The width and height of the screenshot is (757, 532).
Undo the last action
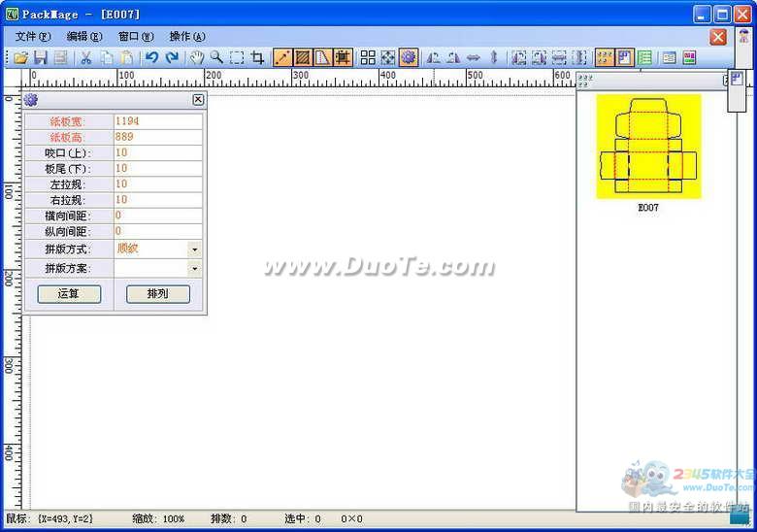click(152, 58)
